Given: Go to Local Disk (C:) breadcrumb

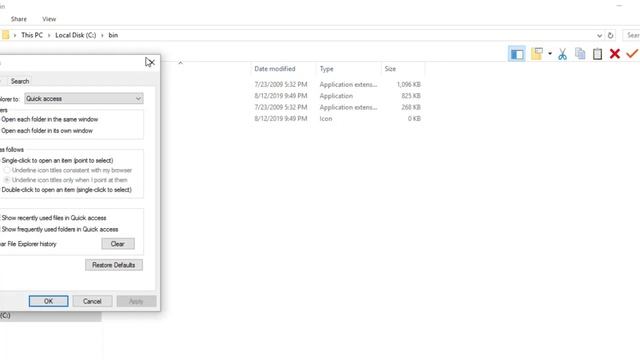Looking at the screenshot, I should pyautogui.click(x=76, y=35).
